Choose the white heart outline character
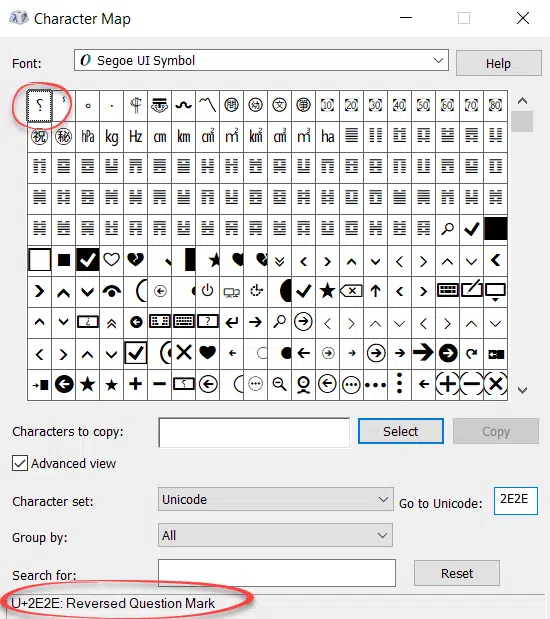Image resolution: width=550 pixels, height=619 pixels. pos(111,260)
